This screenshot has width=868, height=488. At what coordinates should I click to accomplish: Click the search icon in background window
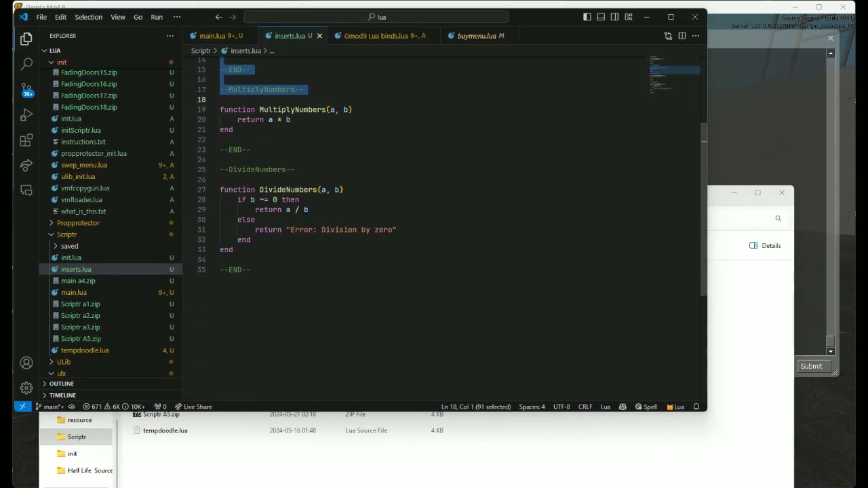tap(778, 218)
